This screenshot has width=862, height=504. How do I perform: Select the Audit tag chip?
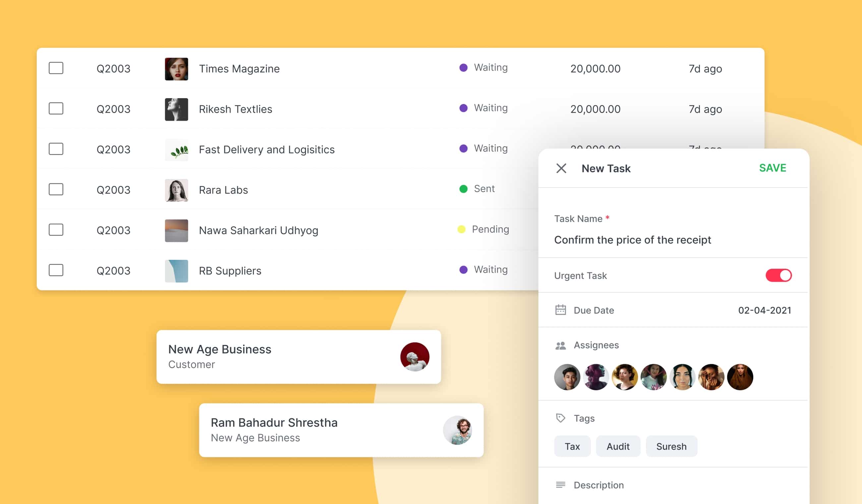click(x=618, y=446)
